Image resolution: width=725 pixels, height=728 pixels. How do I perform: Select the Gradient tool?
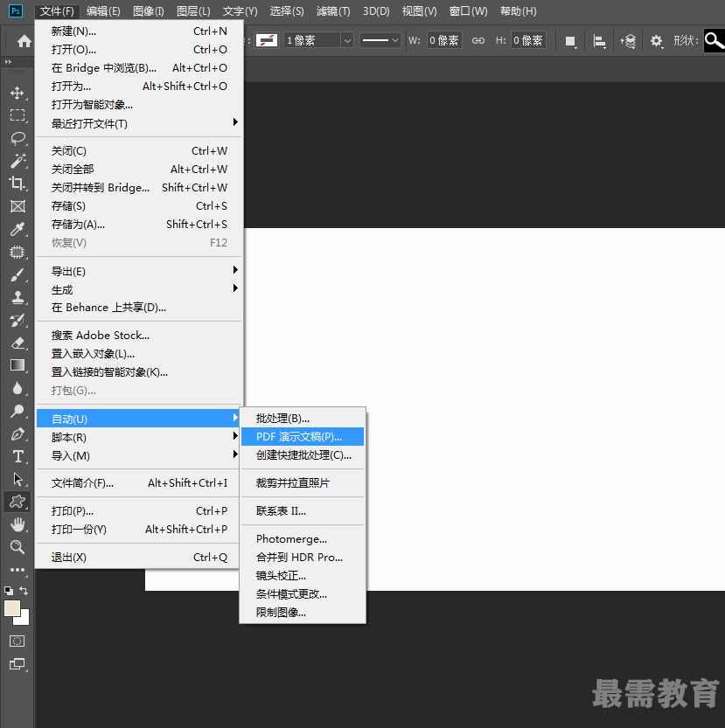pyautogui.click(x=17, y=365)
